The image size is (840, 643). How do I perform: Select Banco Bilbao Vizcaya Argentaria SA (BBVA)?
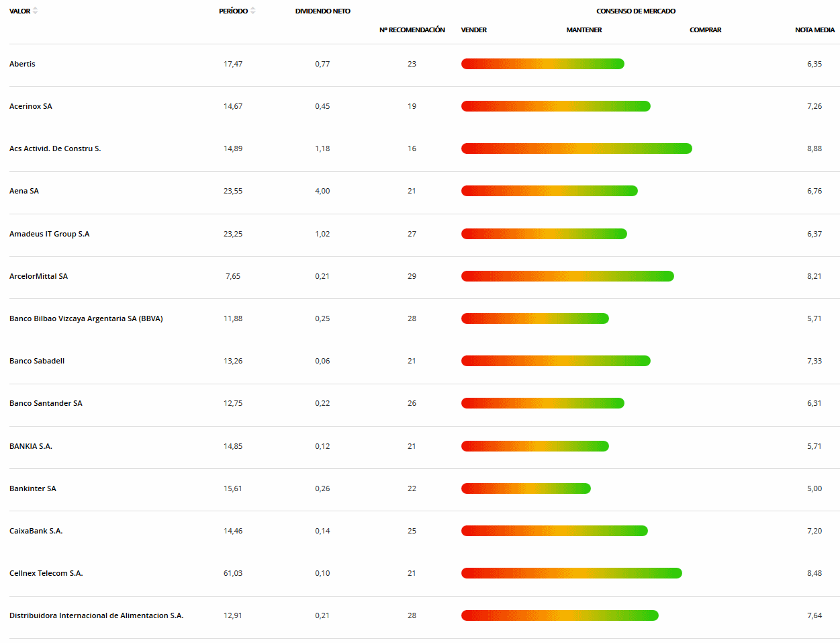pyautogui.click(x=86, y=318)
